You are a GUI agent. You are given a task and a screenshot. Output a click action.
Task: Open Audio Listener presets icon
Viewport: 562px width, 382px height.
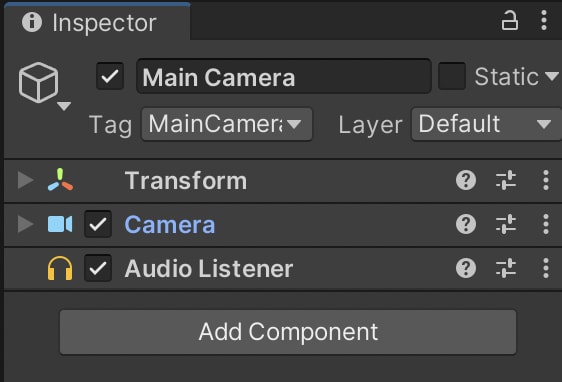tap(506, 268)
